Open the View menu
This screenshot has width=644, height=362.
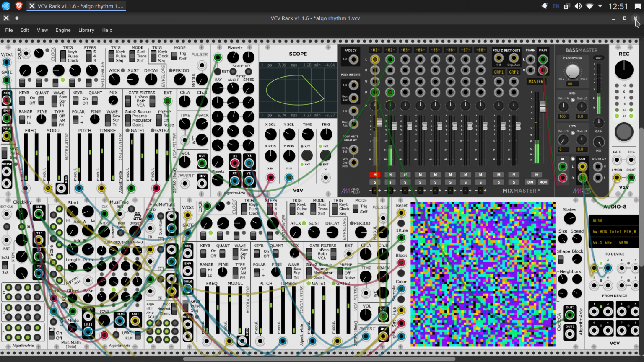42,30
